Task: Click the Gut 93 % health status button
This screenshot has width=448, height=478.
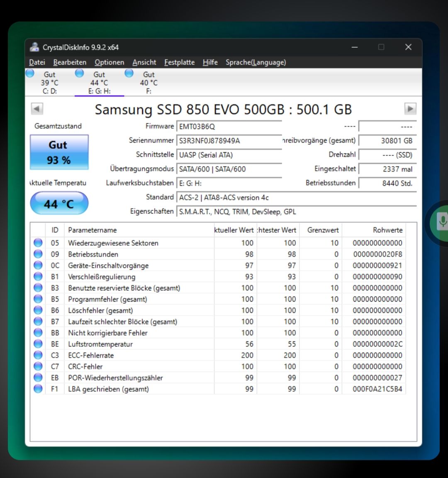Action: click(59, 152)
